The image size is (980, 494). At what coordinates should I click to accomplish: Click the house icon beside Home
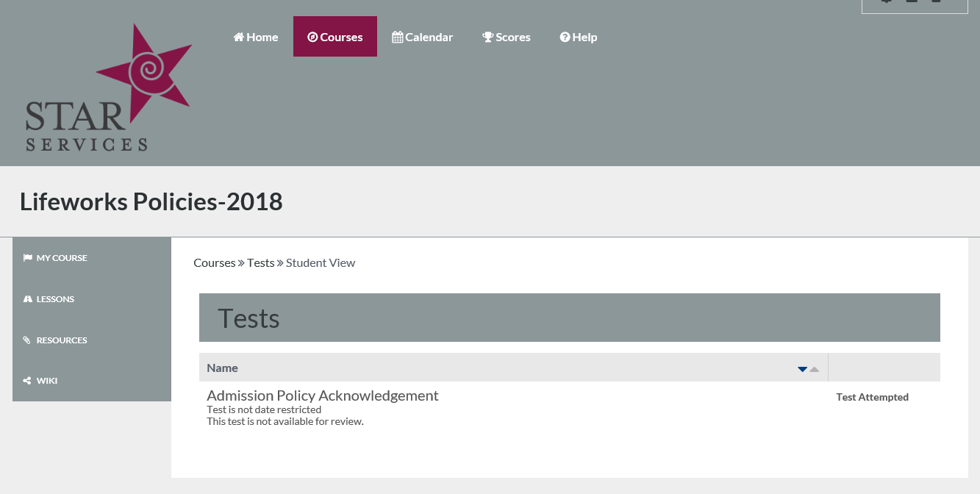click(x=238, y=37)
